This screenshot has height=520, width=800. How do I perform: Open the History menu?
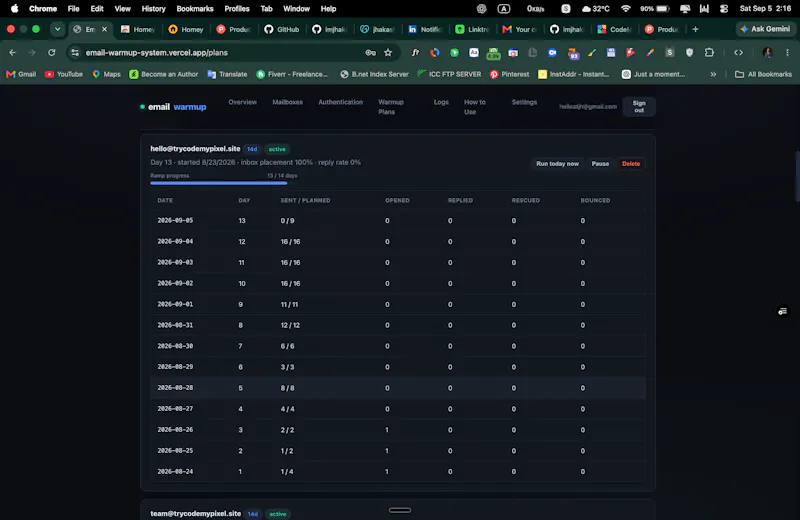[x=153, y=9]
